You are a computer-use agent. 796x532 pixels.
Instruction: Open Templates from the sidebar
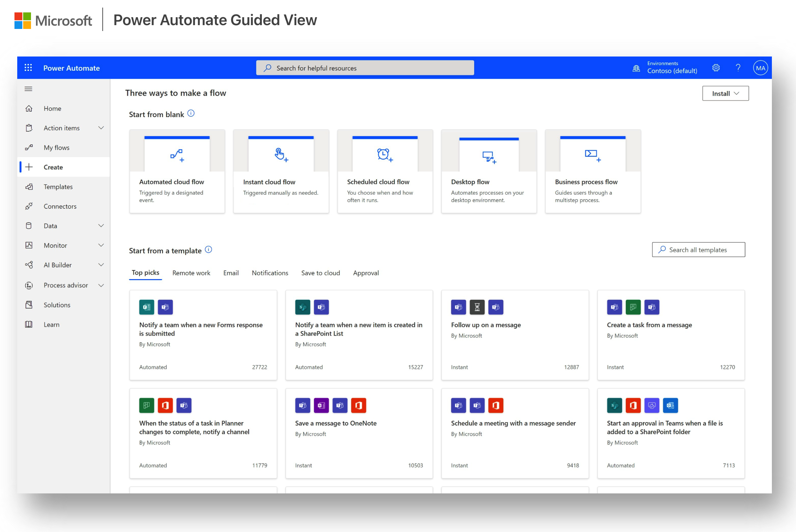[58, 186]
